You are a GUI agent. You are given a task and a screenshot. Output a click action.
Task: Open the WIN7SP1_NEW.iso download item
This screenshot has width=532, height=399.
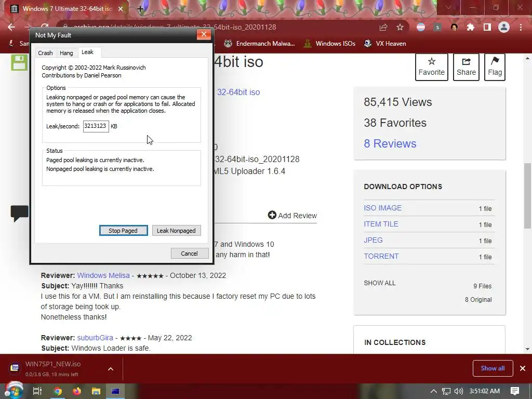[x=52, y=368]
